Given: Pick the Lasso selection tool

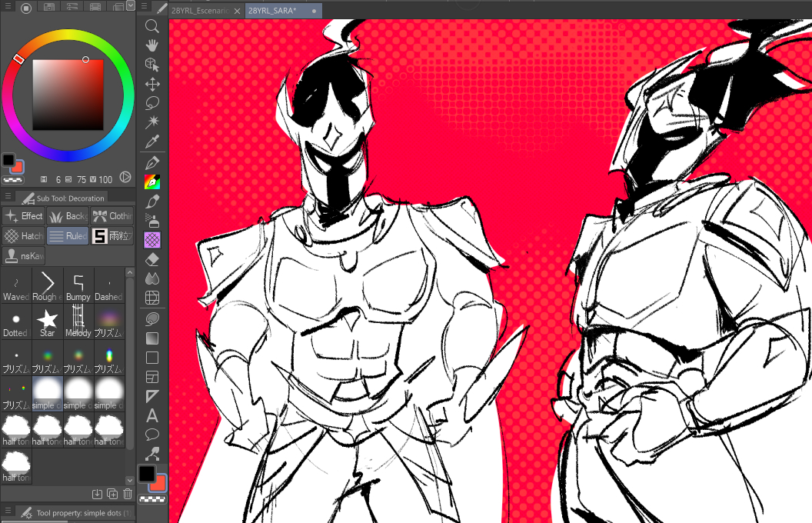Looking at the screenshot, I should coord(152,103).
